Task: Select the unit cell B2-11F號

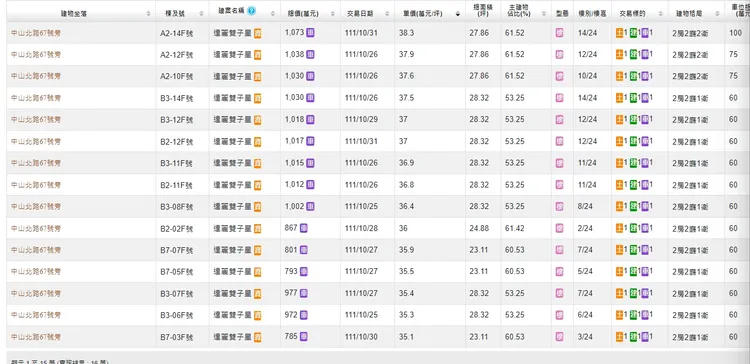Action: [176, 185]
